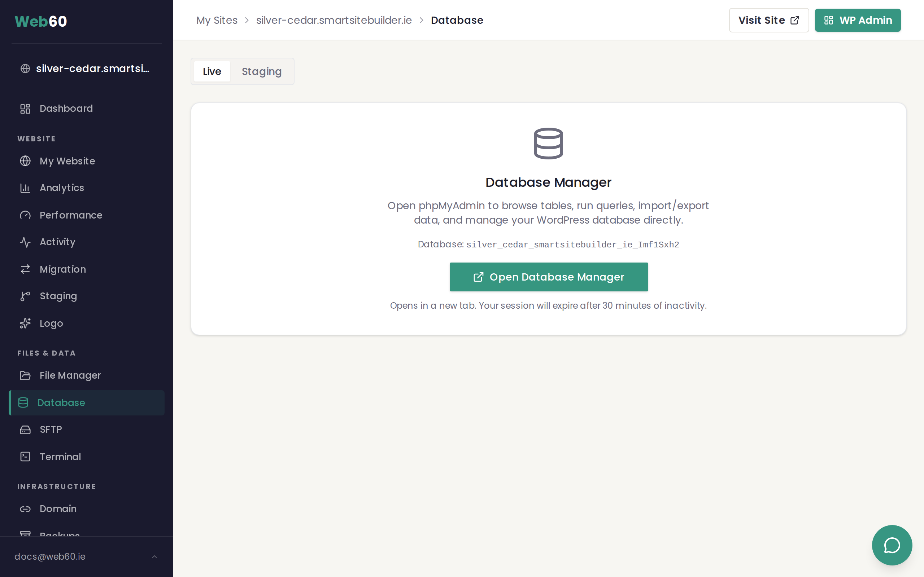Select the Live environment tab

(212, 71)
